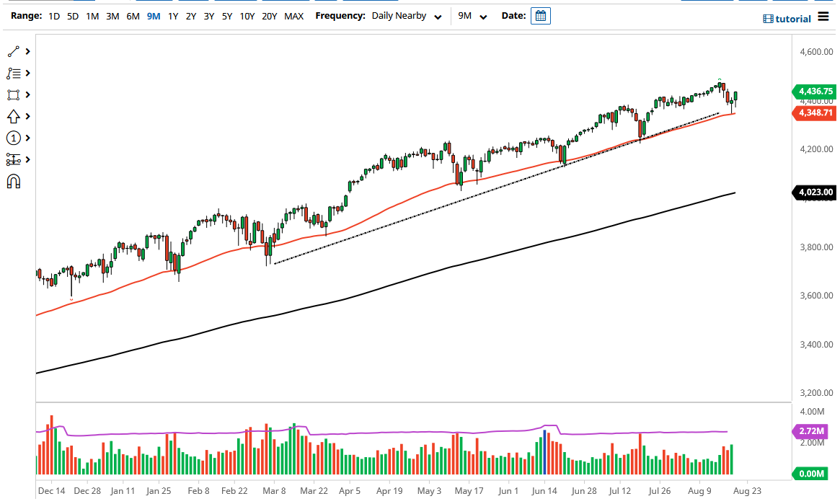Select the arrow annotation tool

click(x=14, y=116)
